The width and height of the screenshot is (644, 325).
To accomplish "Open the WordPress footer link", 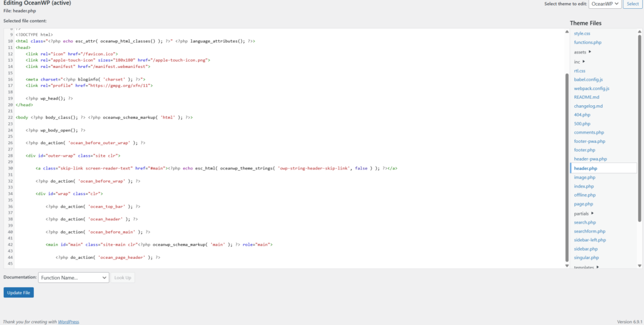I will (69, 322).
